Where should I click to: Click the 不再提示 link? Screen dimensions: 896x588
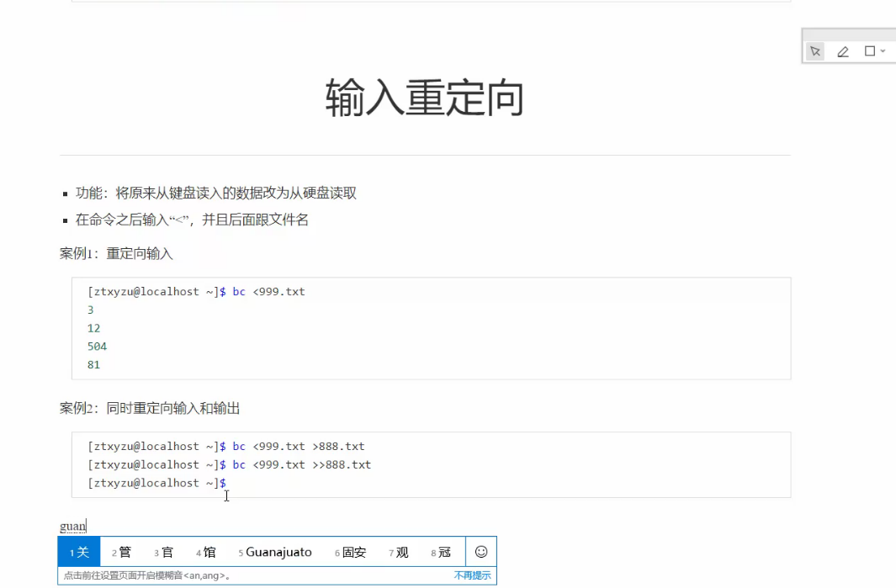click(x=472, y=575)
